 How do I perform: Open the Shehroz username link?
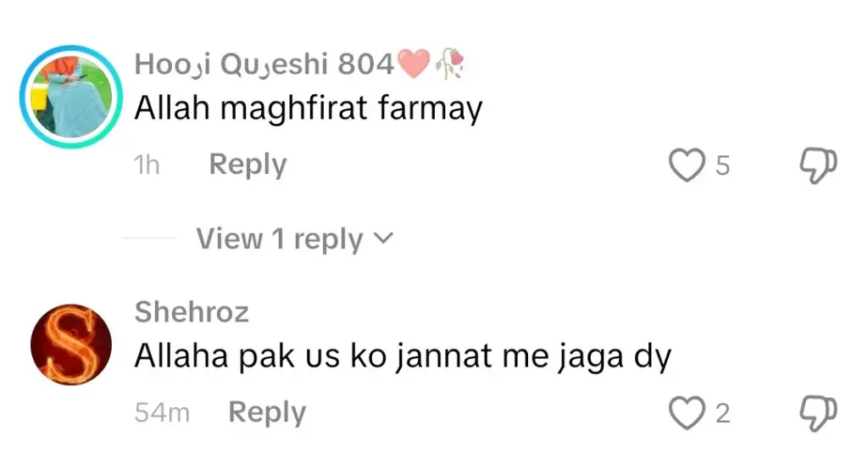point(192,311)
